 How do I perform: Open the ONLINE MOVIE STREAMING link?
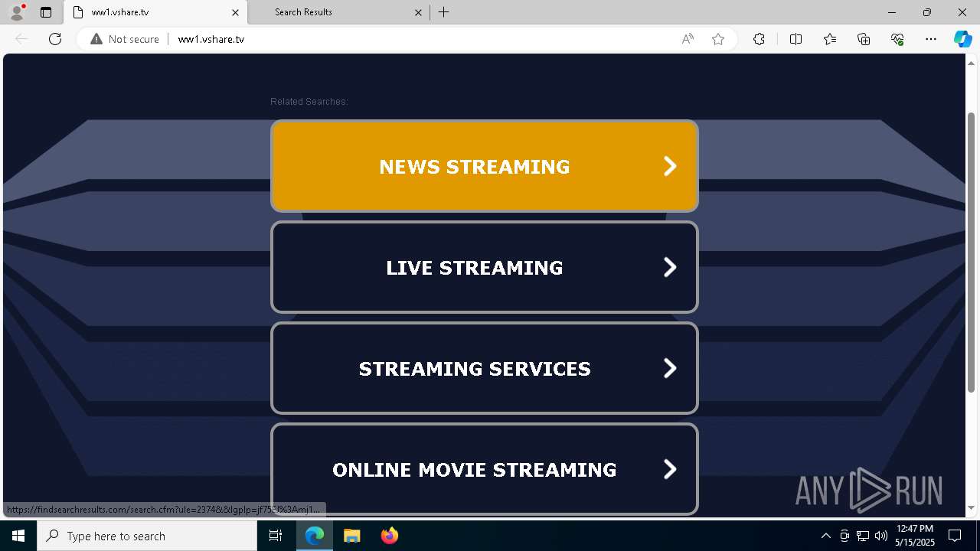click(x=485, y=469)
